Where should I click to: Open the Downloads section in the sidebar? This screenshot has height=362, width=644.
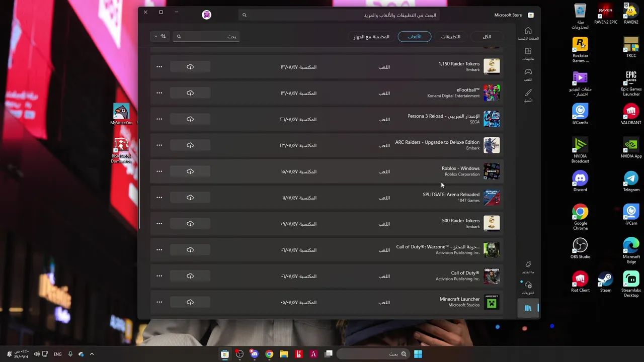click(x=528, y=288)
